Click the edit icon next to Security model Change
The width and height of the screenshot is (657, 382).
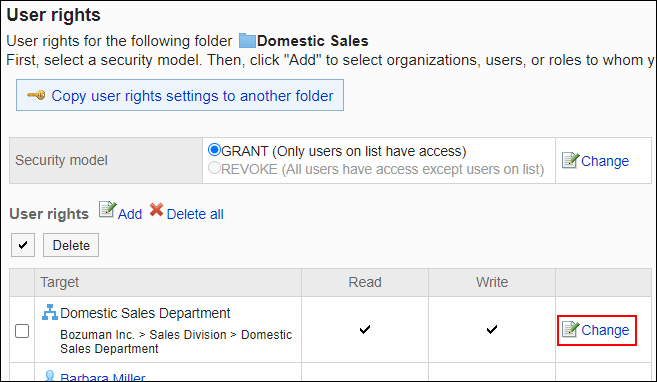(x=570, y=160)
